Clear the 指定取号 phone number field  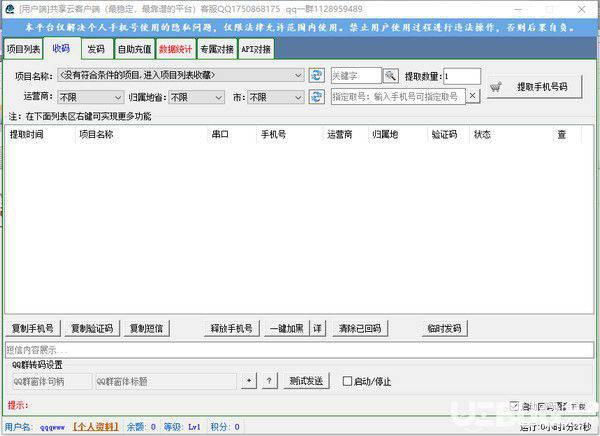pos(473,96)
